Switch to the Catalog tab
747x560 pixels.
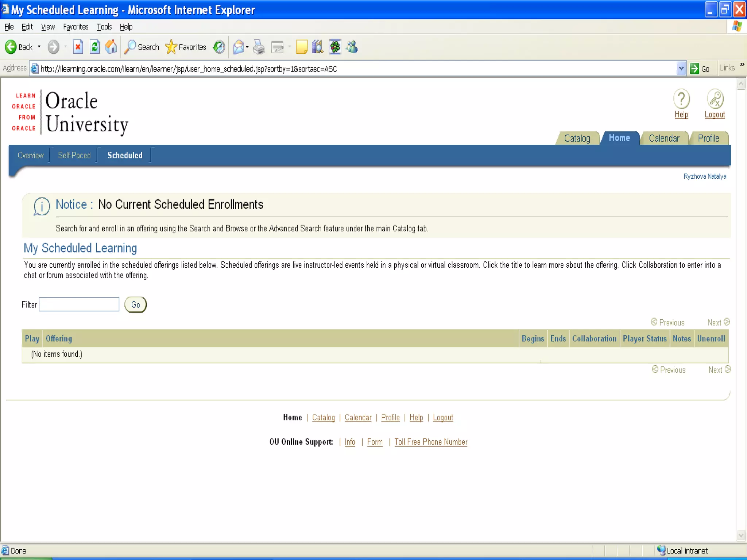577,139
